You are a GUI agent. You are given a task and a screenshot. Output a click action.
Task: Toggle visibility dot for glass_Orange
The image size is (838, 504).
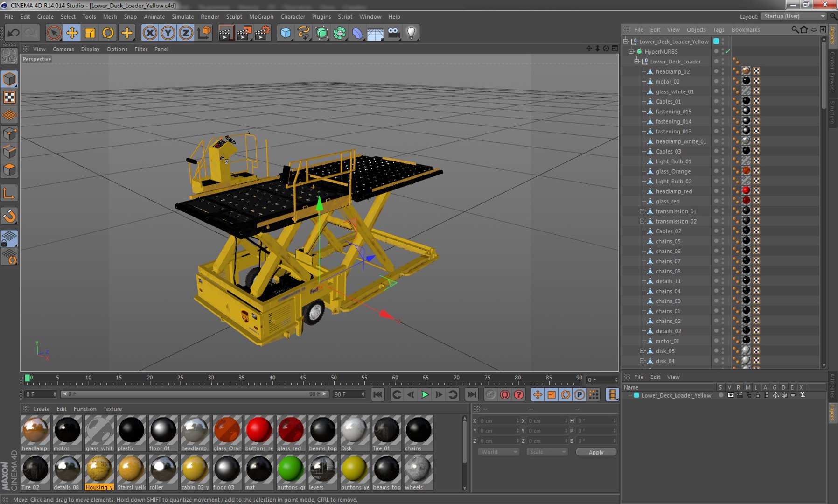click(x=716, y=171)
